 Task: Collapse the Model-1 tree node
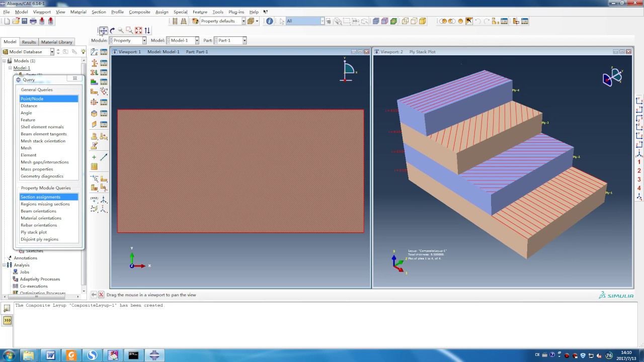10,68
